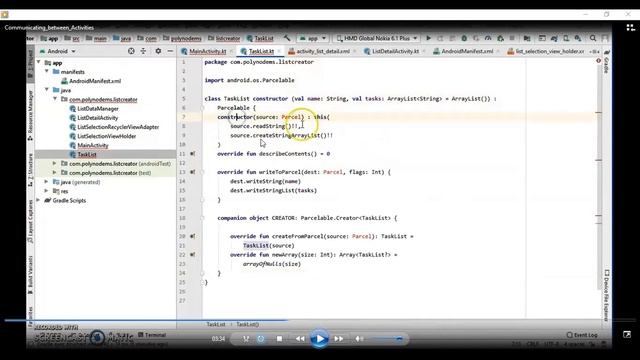Screen dimensions: 640x360
Task: Switch to full screen view icon
Action: click(627, 335)
